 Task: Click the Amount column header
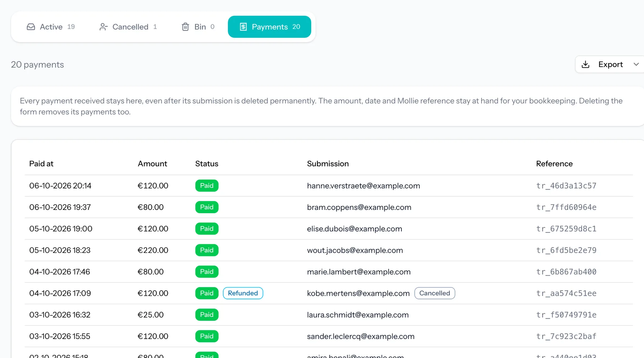point(152,164)
